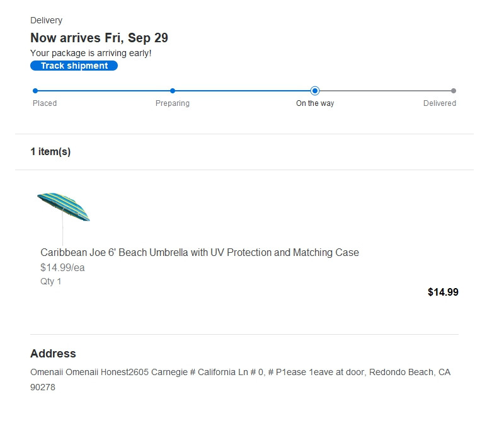Click the Address heading

pyautogui.click(x=53, y=354)
